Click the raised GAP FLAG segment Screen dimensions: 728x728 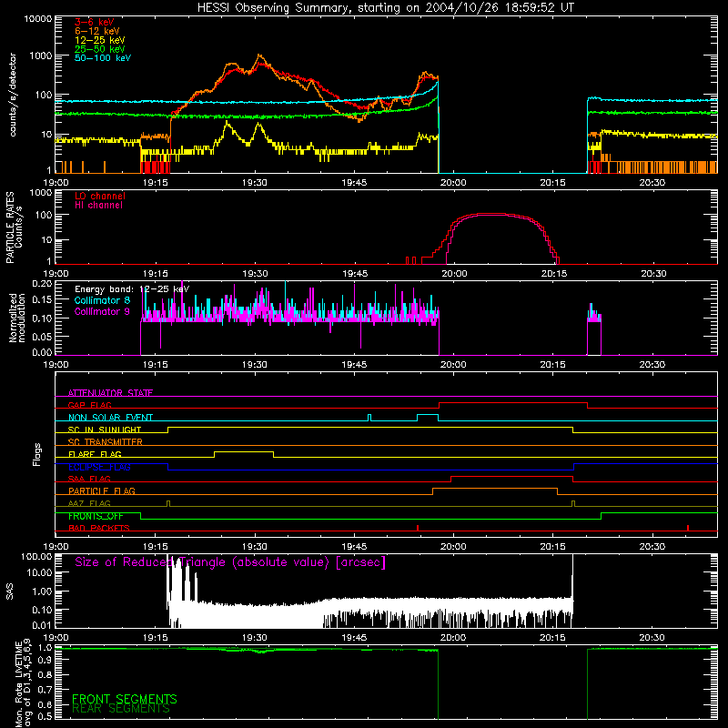coord(513,402)
